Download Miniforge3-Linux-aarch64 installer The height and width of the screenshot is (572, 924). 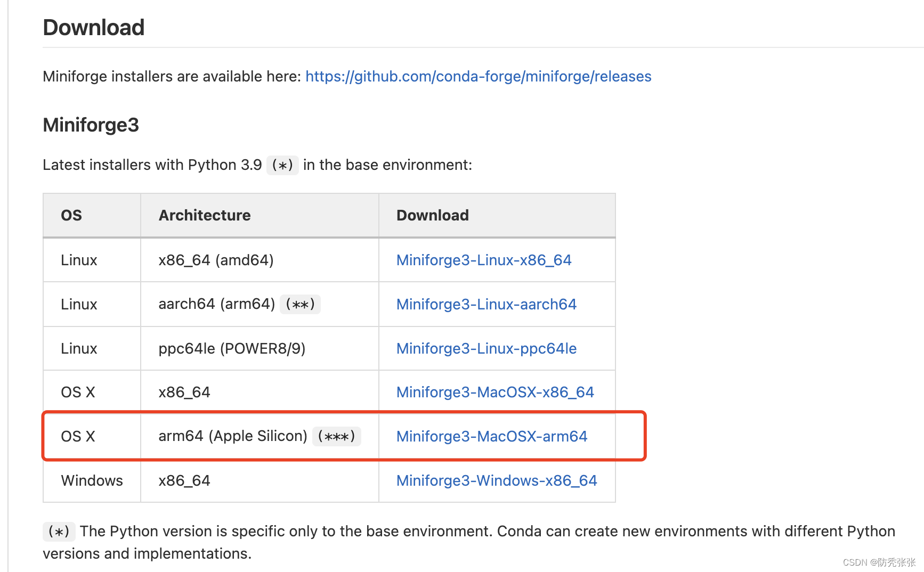[487, 304]
